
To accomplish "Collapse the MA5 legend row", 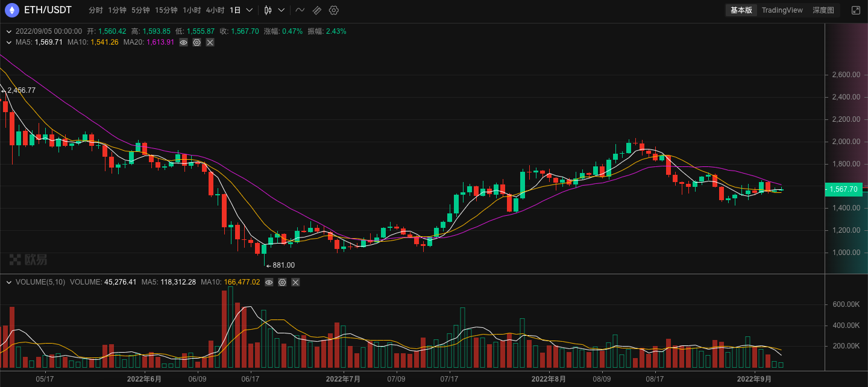I will pos(9,42).
